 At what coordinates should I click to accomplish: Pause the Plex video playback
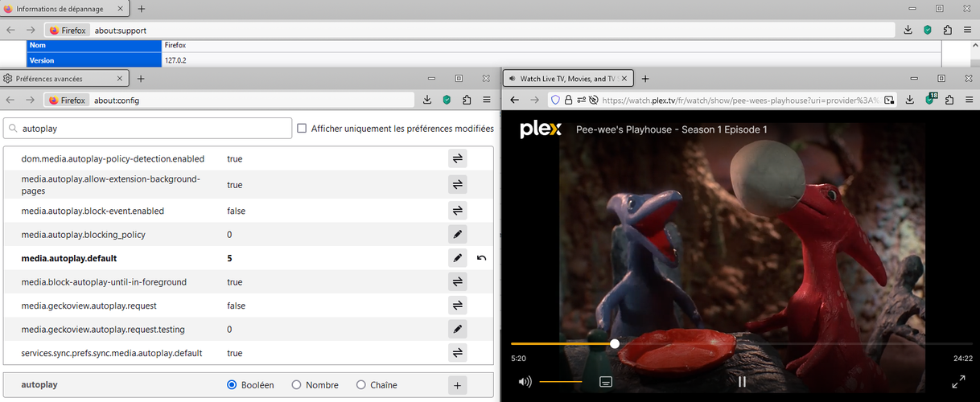(x=742, y=382)
